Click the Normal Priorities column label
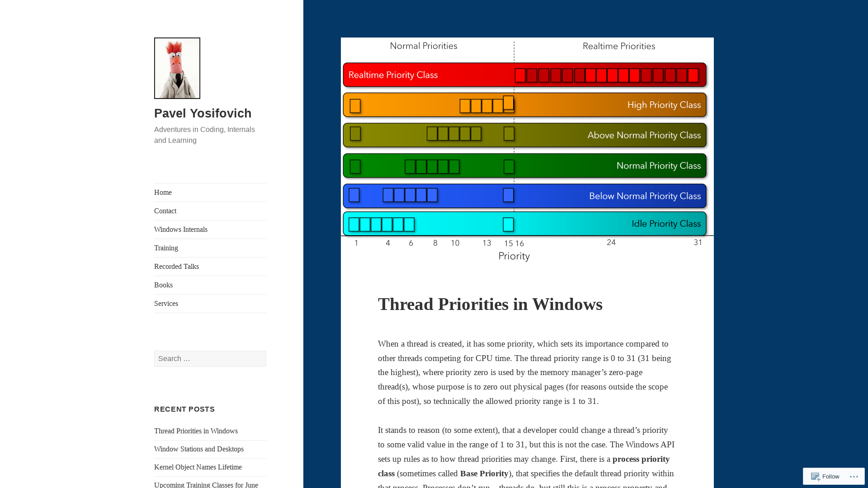 (x=423, y=46)
